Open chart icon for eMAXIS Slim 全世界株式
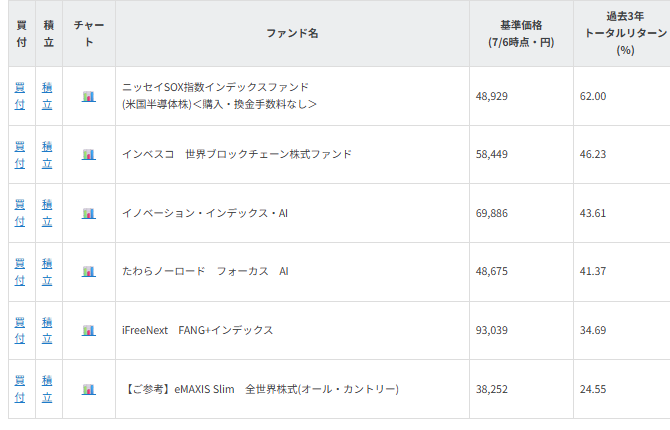The image size is (670, 430). pyautogui.click(x=89, y=389)
